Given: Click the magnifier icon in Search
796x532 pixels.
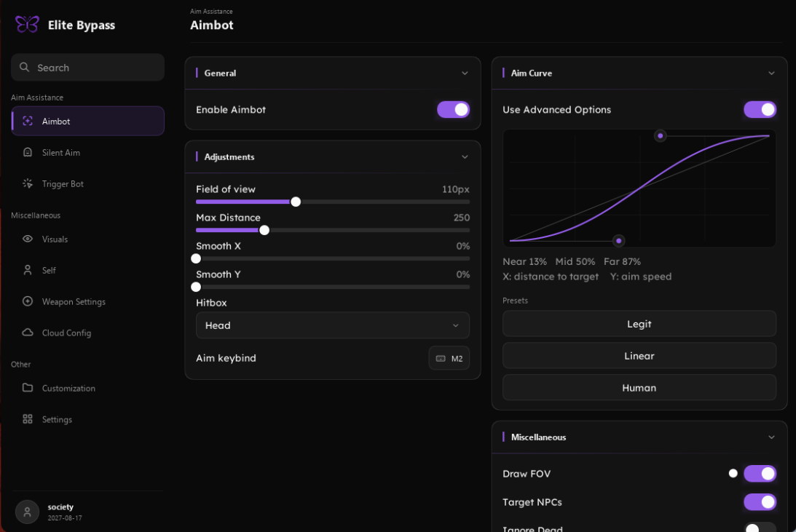Looking at the screenshot, I should point(24,67).
